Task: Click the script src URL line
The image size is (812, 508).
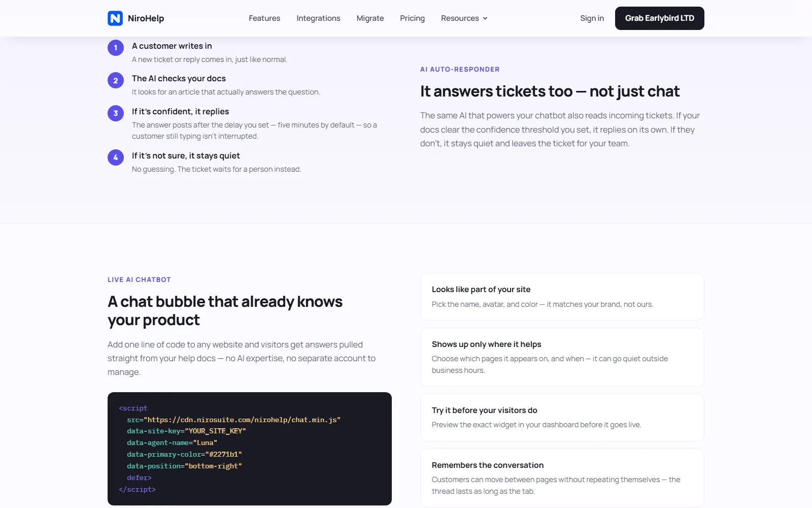Action: (233, 420)
